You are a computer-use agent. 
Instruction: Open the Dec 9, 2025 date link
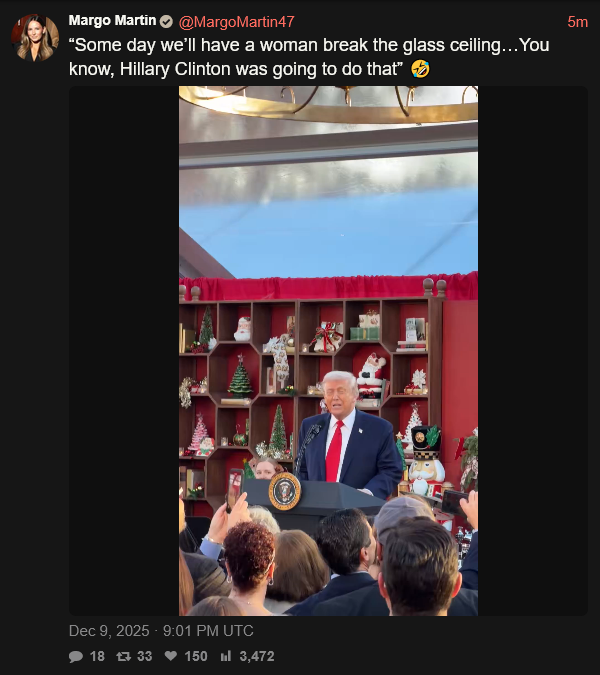[x=109, y=631]
